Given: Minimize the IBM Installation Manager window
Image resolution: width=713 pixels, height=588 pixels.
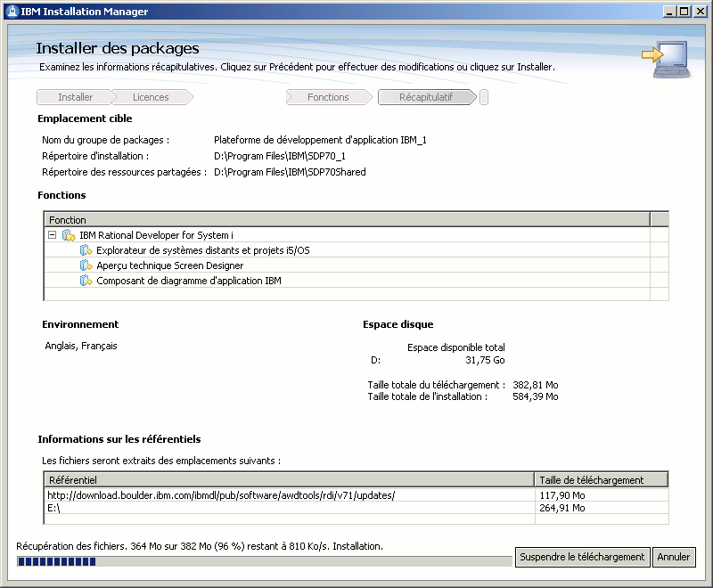Looking at the screenshot, I should (669, 12).
